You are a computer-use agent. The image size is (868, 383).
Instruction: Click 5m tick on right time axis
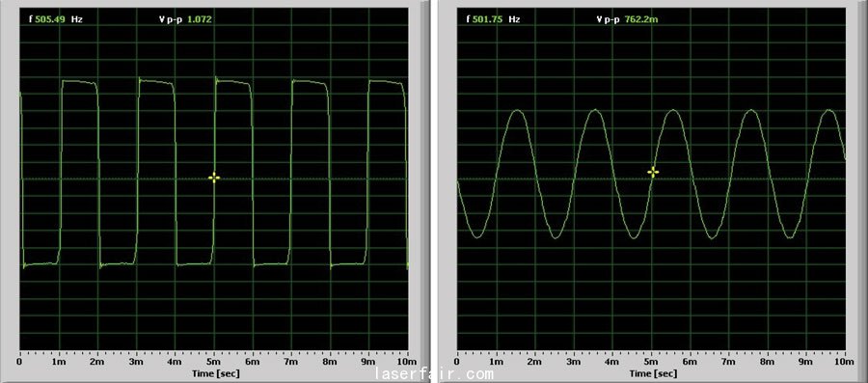(x=651, y=362)
